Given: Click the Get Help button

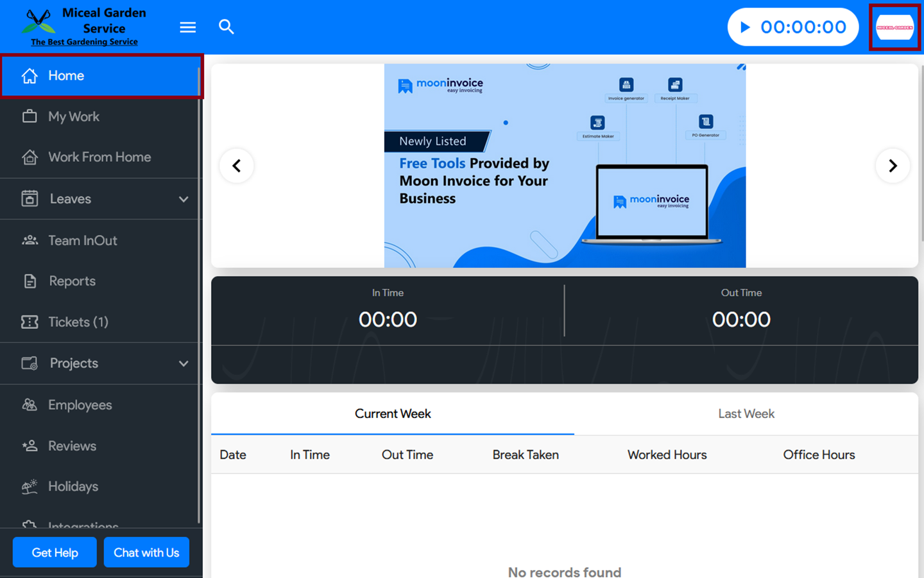Looking at the screenshot, I should coord(55,552).
